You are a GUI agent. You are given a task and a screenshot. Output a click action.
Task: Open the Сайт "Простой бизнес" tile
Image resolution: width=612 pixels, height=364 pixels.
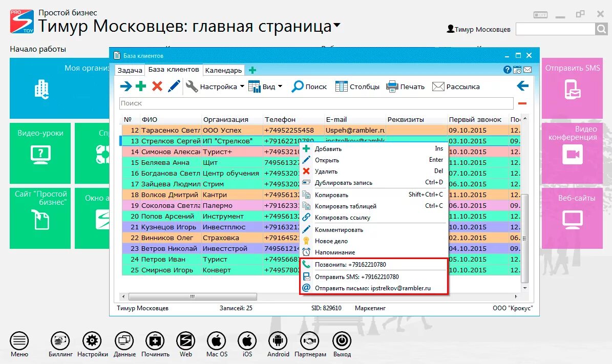(40, 219)
